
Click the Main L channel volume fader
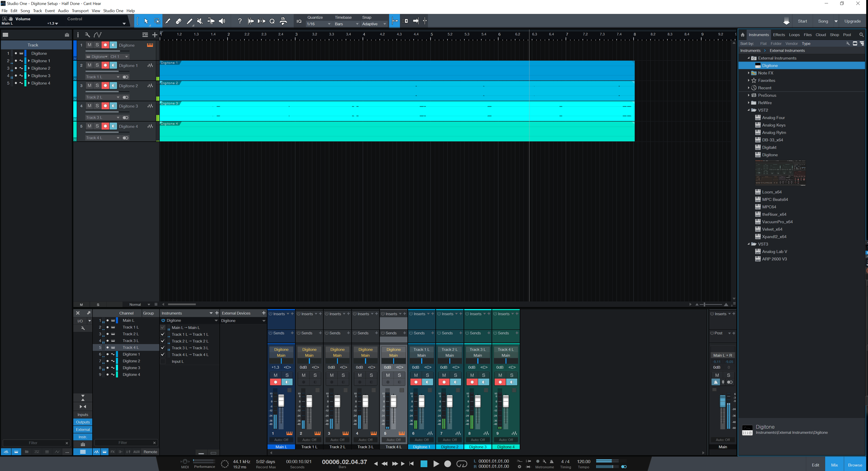[281, 401]
